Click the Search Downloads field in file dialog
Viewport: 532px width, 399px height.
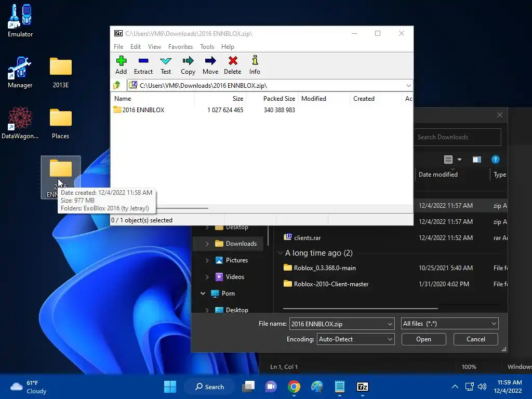click(x=457, y=137)
